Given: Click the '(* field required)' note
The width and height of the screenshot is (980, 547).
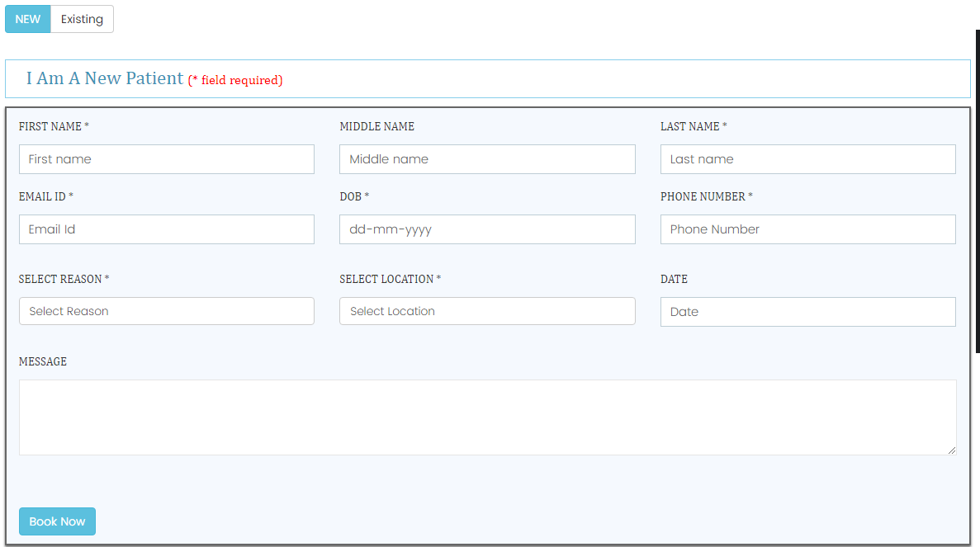Looking at the screenshot, I should 235,80.
